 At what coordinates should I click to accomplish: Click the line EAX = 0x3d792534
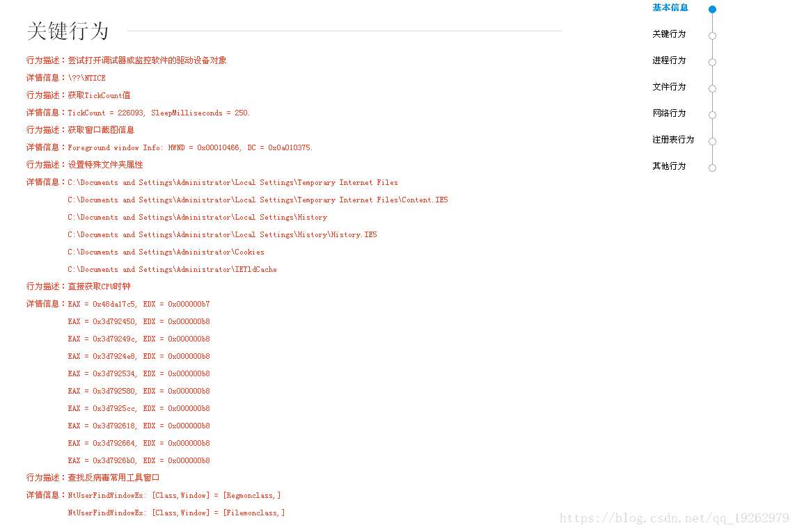(139, 373)
